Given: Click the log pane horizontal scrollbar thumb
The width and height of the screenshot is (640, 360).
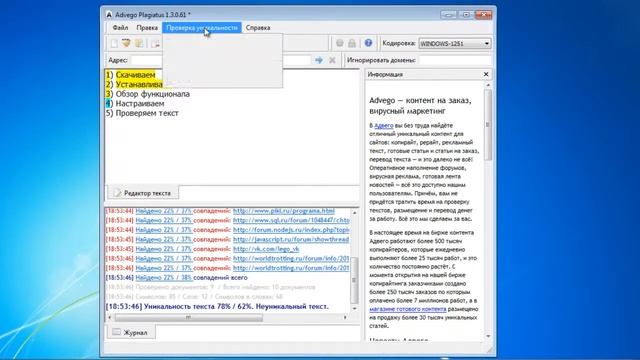Looking at the screenshot, I should (x=189, y=317).
